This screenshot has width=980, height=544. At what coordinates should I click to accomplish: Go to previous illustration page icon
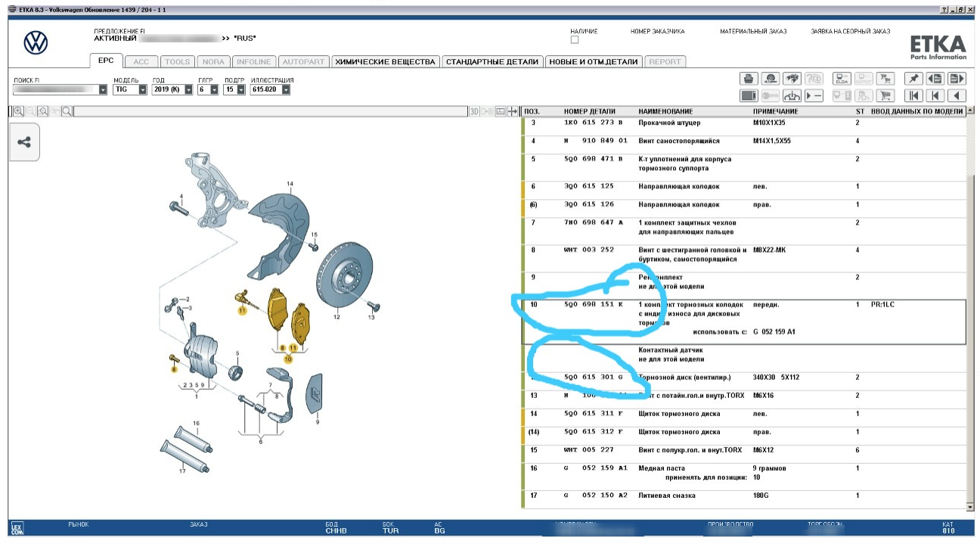tap(935, 79)
